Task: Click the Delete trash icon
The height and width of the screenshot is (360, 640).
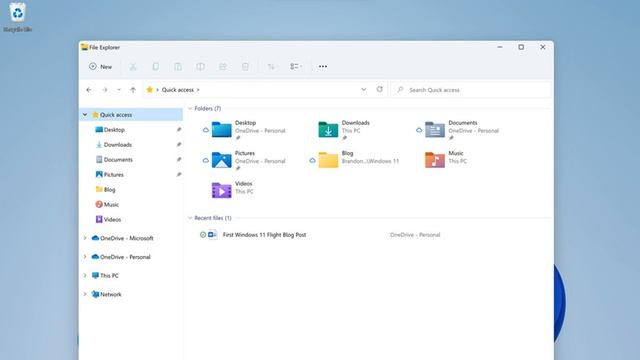Action: tap(245, 67)
